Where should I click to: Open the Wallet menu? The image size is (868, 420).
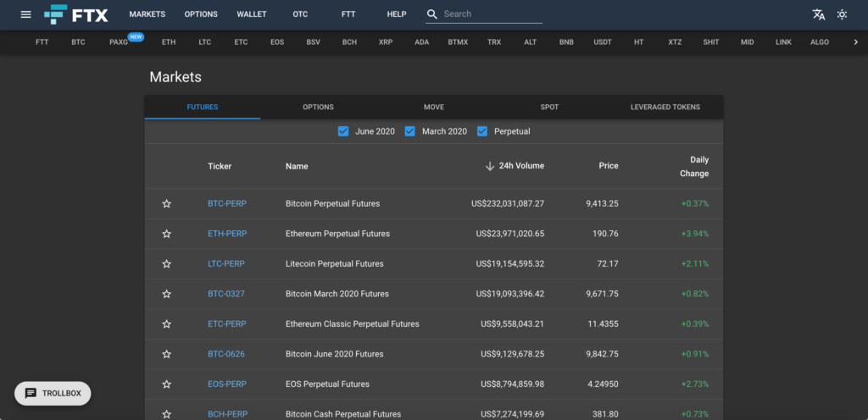[251, 14]
